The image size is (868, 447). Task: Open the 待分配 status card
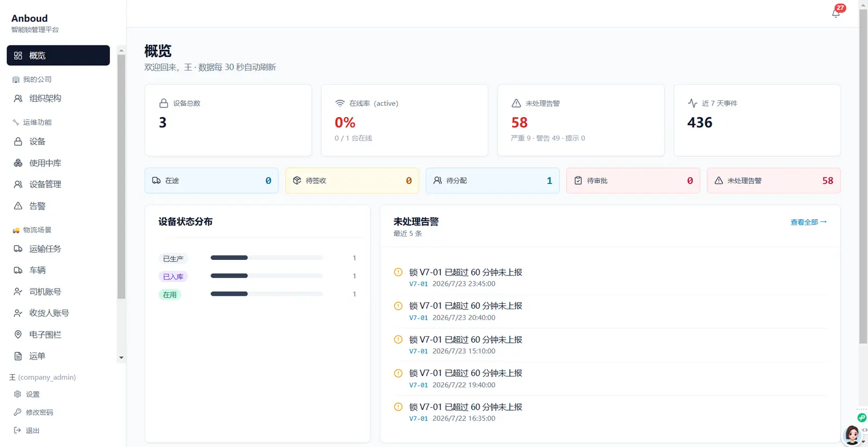click(493, 181)
